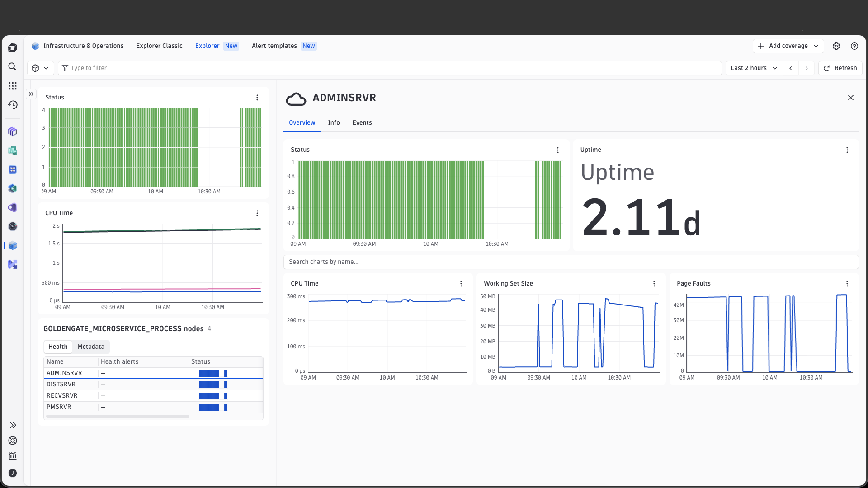Open the user avatar at sidebar bottom
This screenshot has width=868, height=488.
(13, 473)
